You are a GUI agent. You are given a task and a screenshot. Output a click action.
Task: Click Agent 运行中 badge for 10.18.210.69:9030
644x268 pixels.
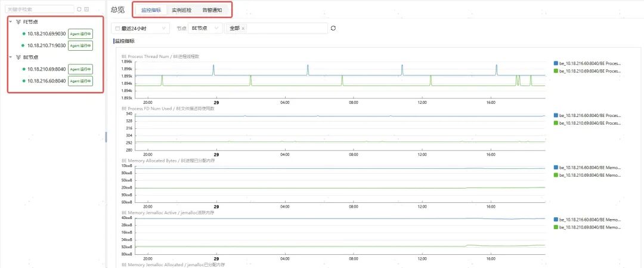point(80,33)
